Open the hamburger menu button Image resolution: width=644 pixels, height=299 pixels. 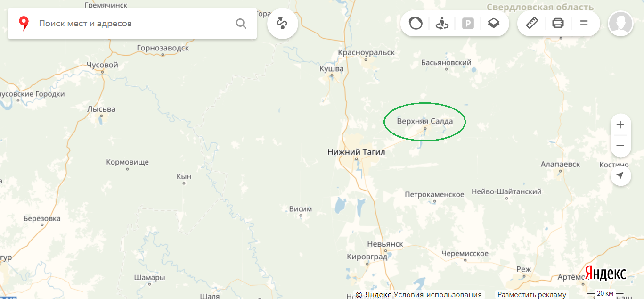pos(584,23)
